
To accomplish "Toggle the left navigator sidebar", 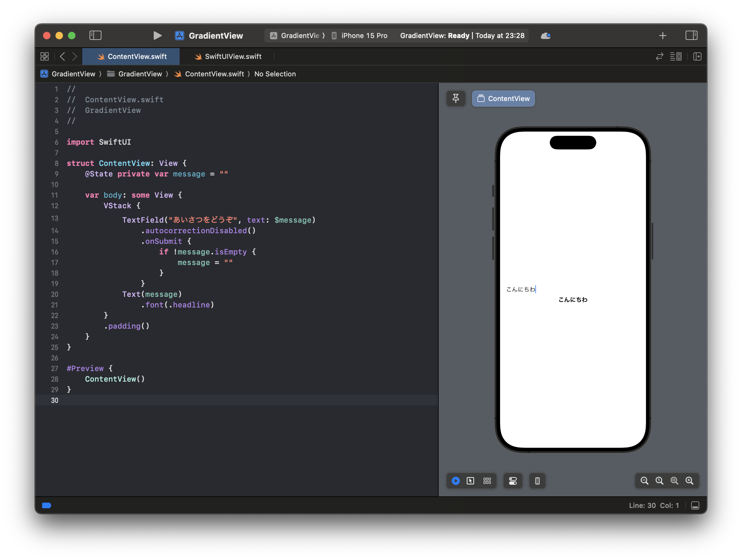I will point(95,36).
